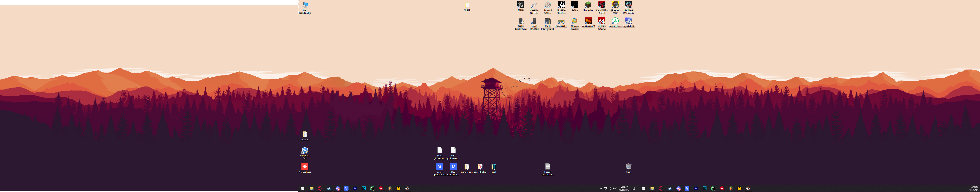Open the Cyberpunk 2077 shortcut
980x192 pixels.
point(615,5)
